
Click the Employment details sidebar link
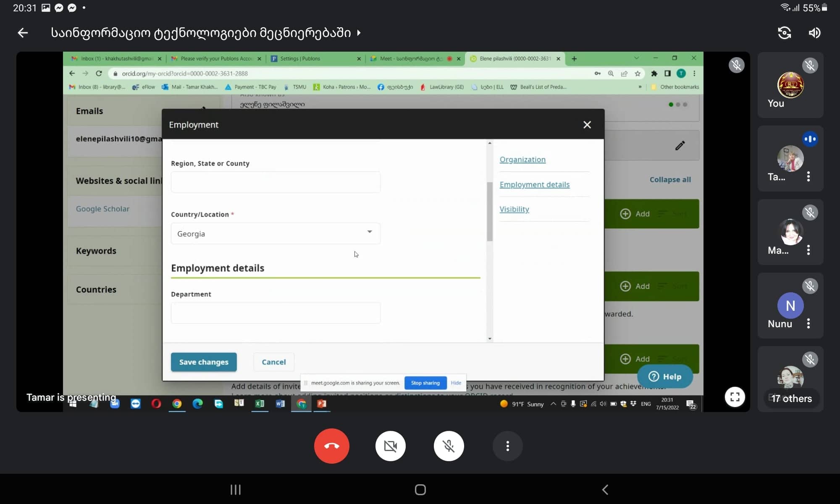coord(534,184)
